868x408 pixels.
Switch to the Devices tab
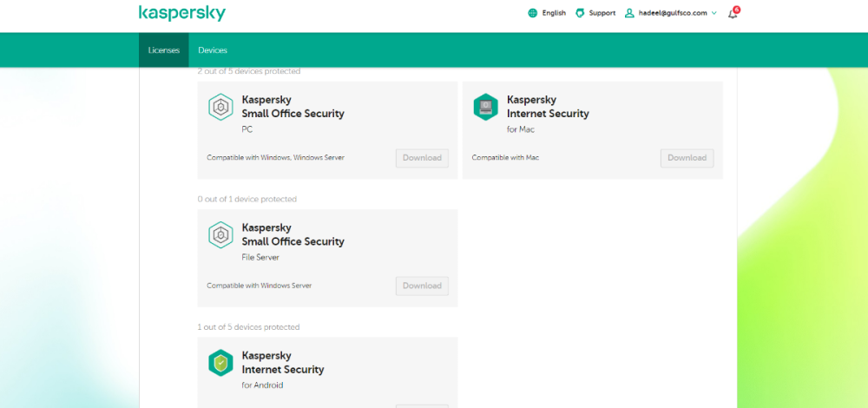pos(213,49)
